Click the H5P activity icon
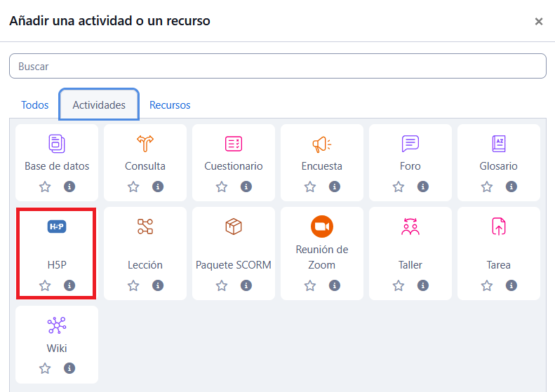555x392 pixels. [x=57, y=227]
